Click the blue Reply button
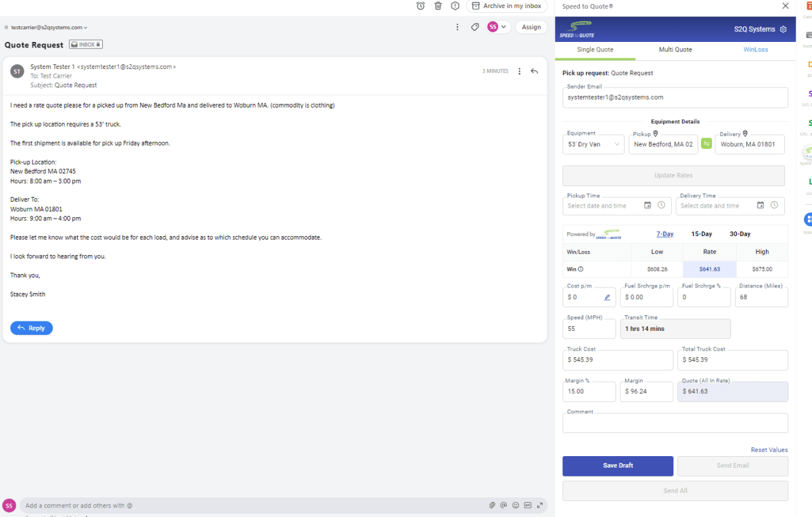Image resolution: width=812 pixels, height=517 pixels. 31,328
